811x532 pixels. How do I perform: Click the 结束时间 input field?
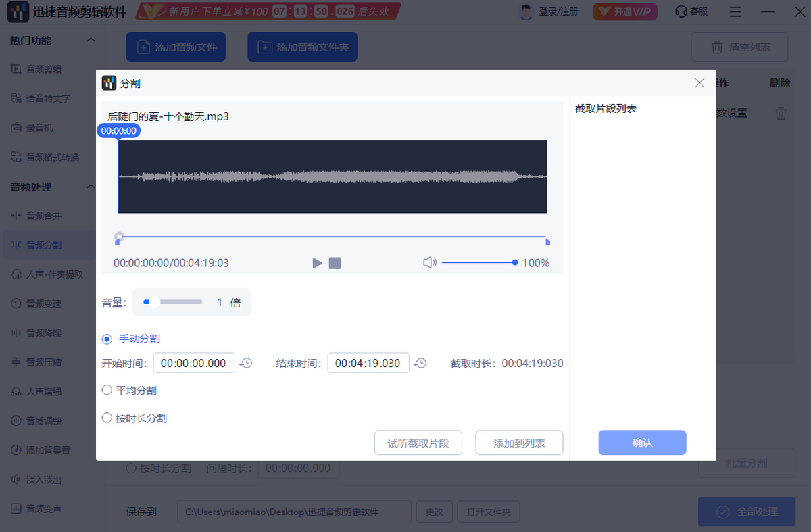point(368,363)
